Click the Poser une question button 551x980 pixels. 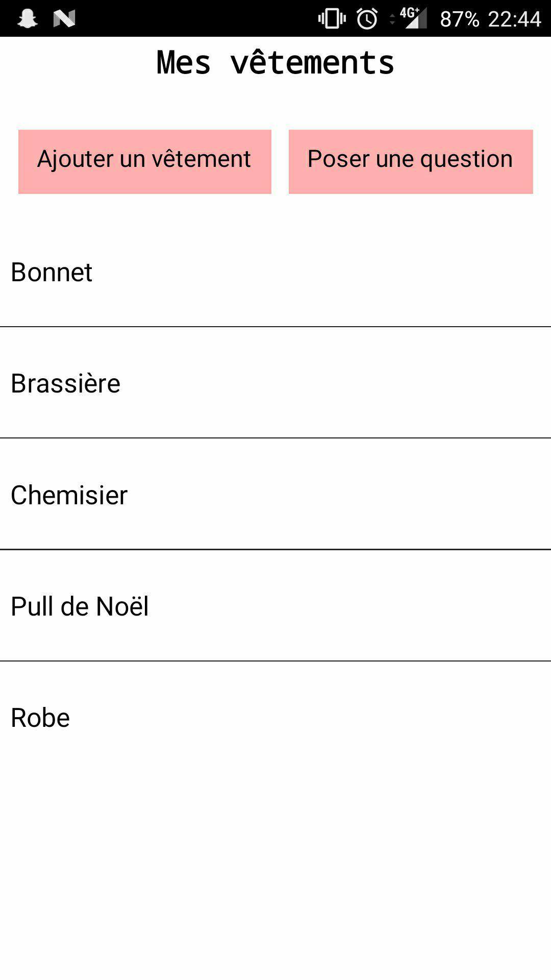[x=411, y=162]
